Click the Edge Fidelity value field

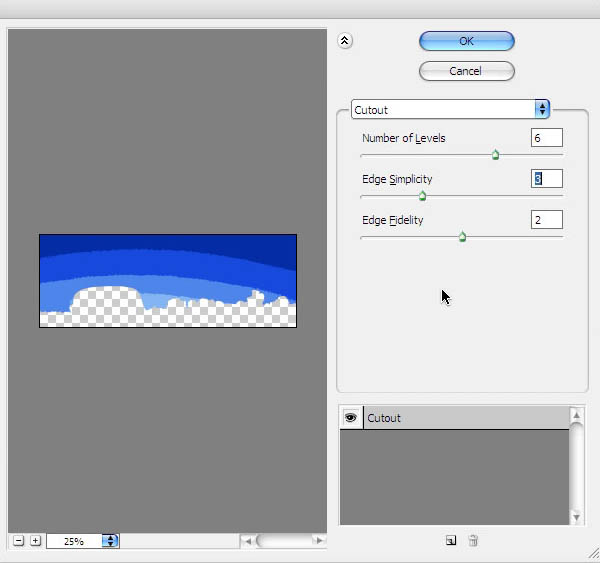coord(546,220)
